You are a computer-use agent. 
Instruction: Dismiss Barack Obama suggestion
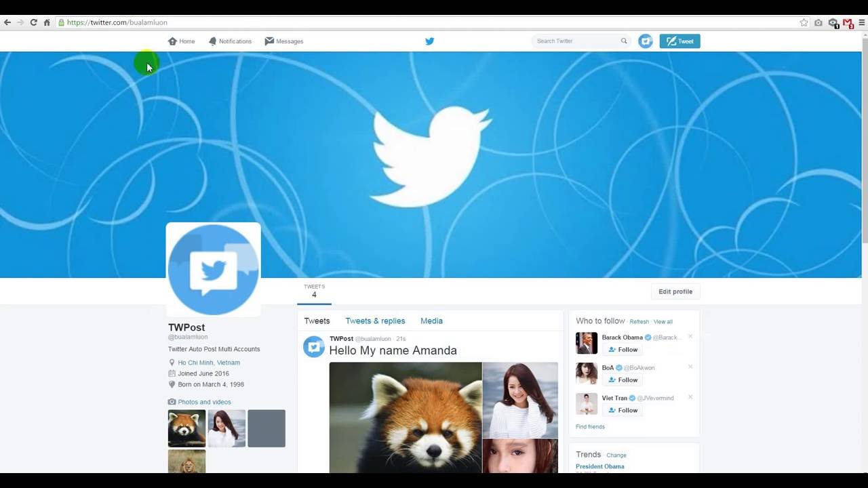690,336
